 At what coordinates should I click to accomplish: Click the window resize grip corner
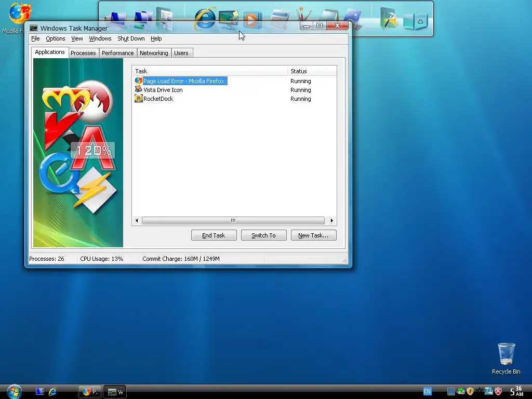345,260
